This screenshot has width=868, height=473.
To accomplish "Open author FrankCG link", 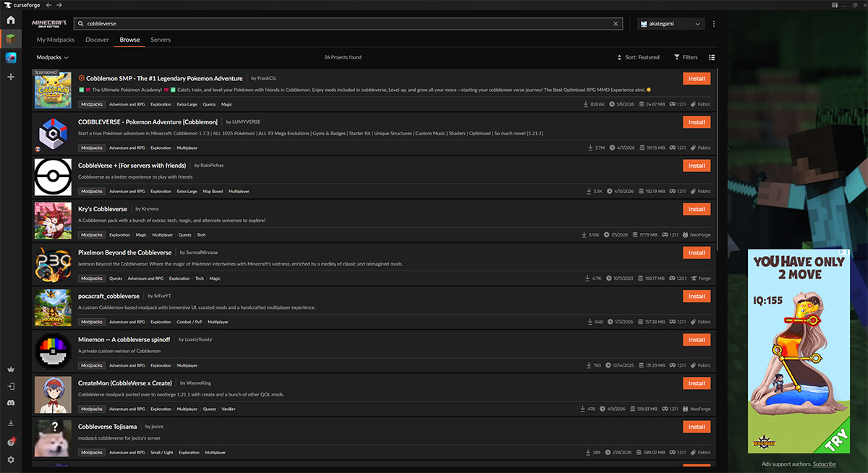I will [x=268, y=78].
